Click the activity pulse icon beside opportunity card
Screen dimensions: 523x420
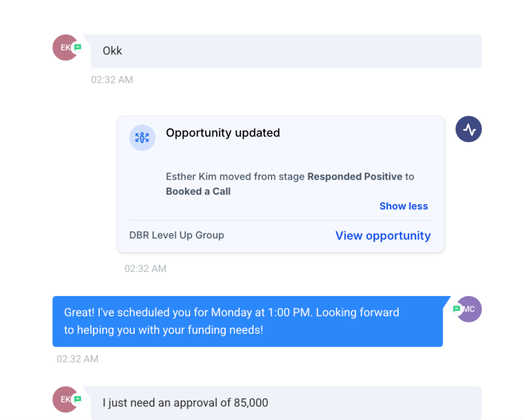pos(468,129)
